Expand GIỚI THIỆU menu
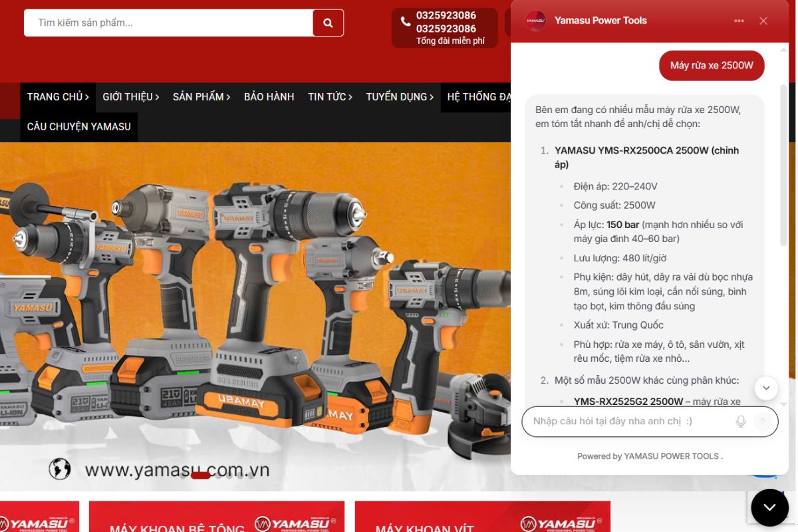 (x=131, y=97)
